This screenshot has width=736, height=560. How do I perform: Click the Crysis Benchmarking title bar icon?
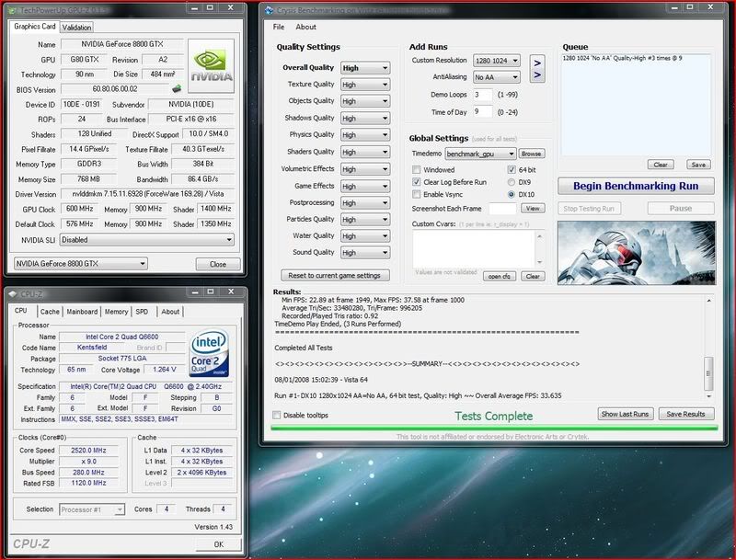(269, 10)
